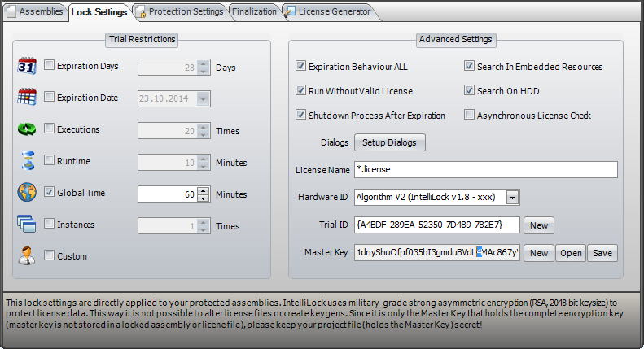The image size is (644, 349).
Task: Enable the Expiration Days checkbox
Action: tap(49, 66)
